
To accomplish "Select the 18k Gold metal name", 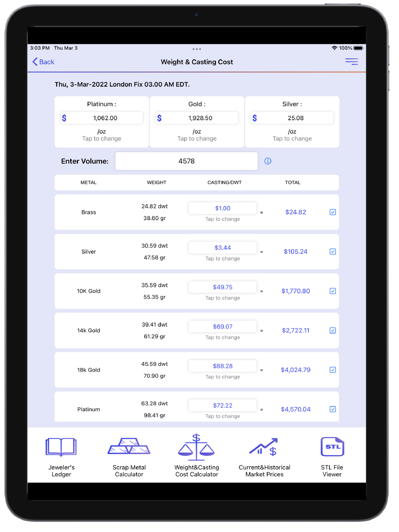I will tap(89, 370).
